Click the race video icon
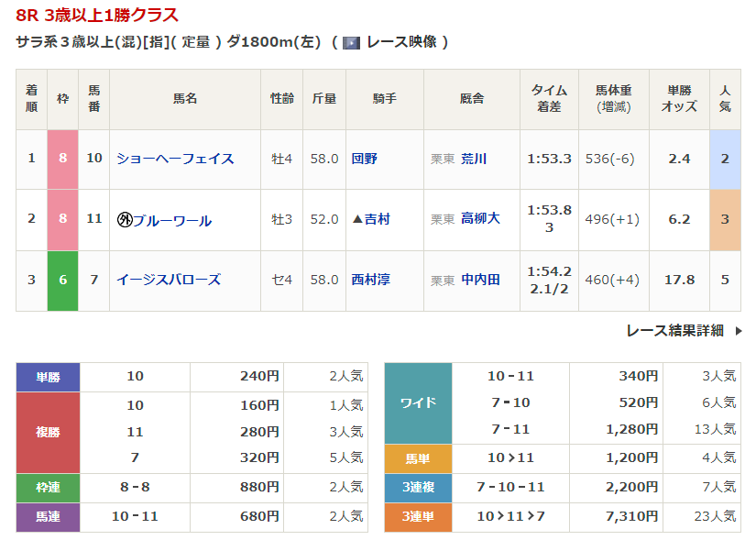Screen dimensions: 756x540 point(351,42)
